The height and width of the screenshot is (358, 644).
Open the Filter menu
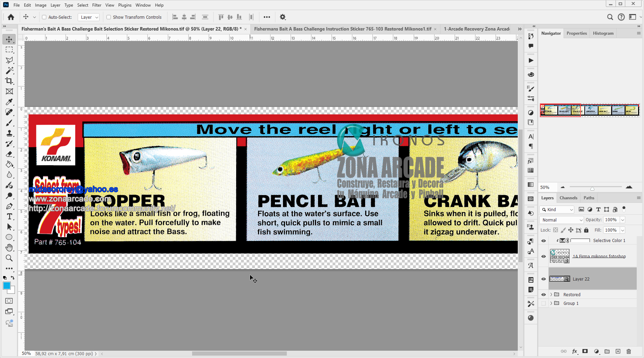(x=96, y=5)
